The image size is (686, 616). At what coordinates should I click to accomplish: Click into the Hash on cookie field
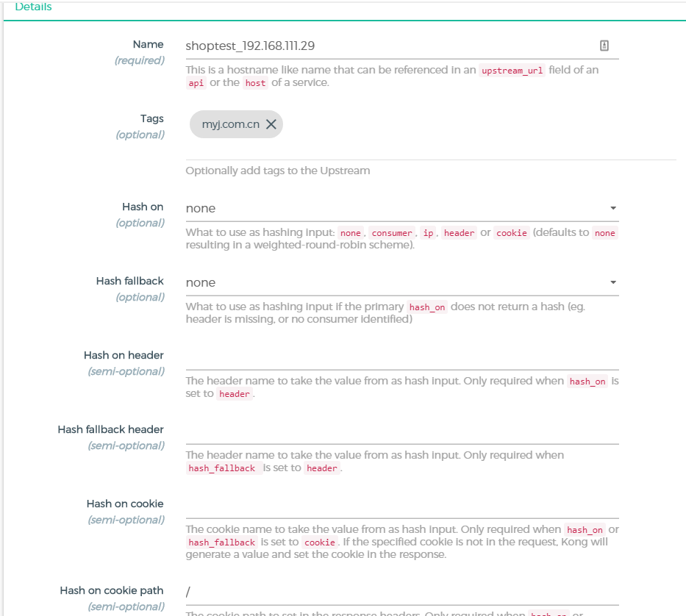(401, 506)
